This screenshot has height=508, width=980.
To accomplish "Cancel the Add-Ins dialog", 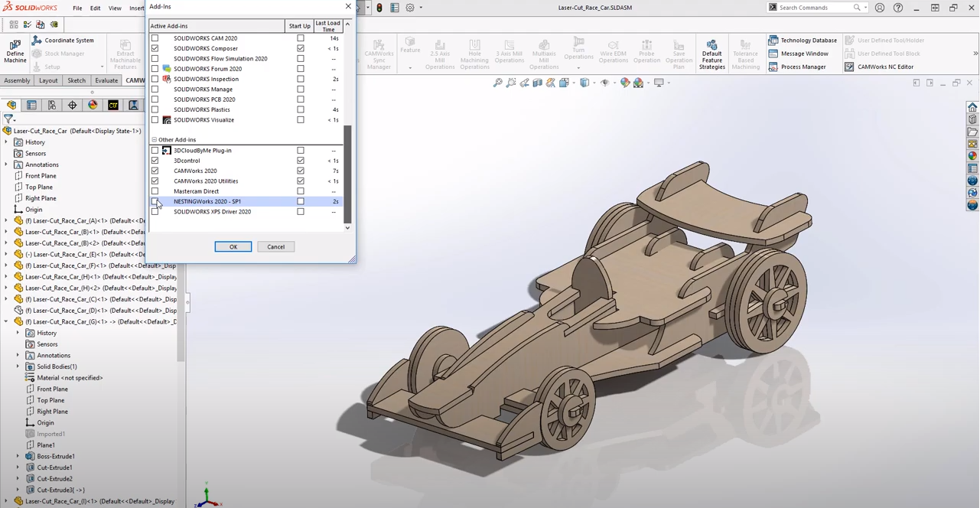I will [275, 247].
